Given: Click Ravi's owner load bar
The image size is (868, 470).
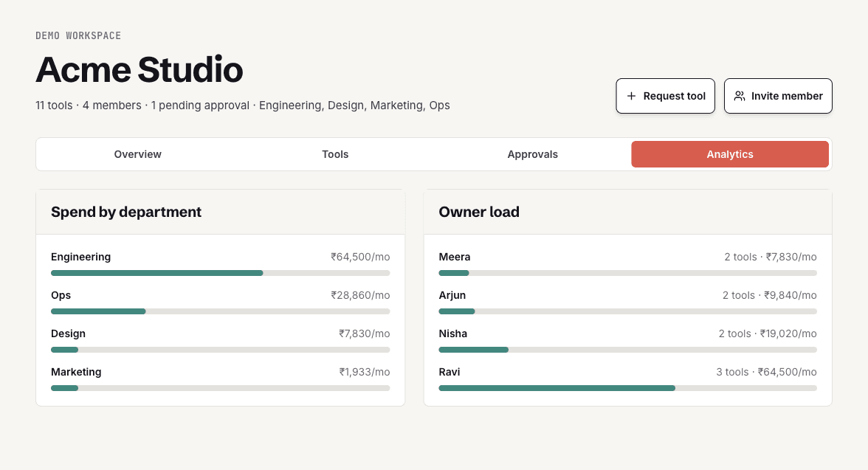Looking at the screenshot, I should [x=627, y=388].
